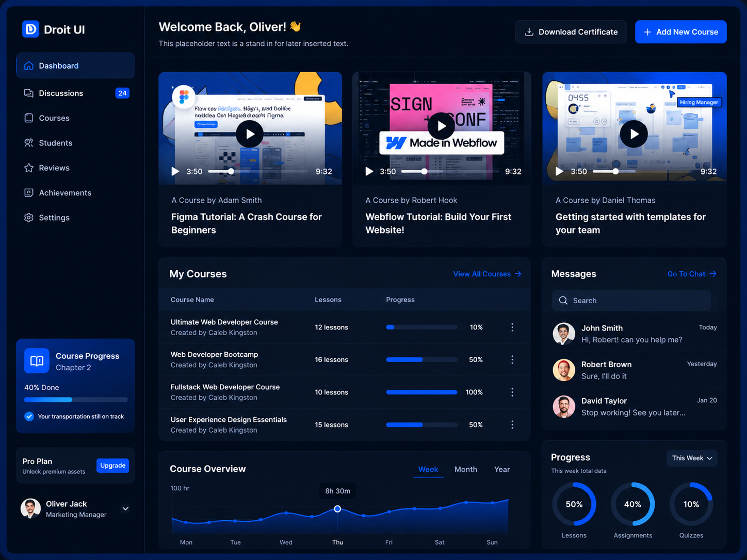Click the Droit UI logo icon
This screenshot has height=560, width=747.
[x=31, y=29]
